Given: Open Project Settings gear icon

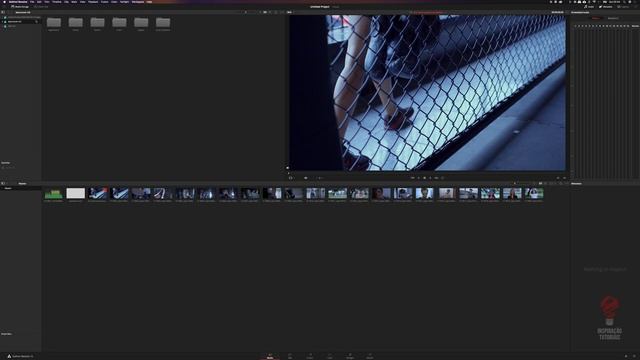Looking at the screenshot, I should (634, 356).
